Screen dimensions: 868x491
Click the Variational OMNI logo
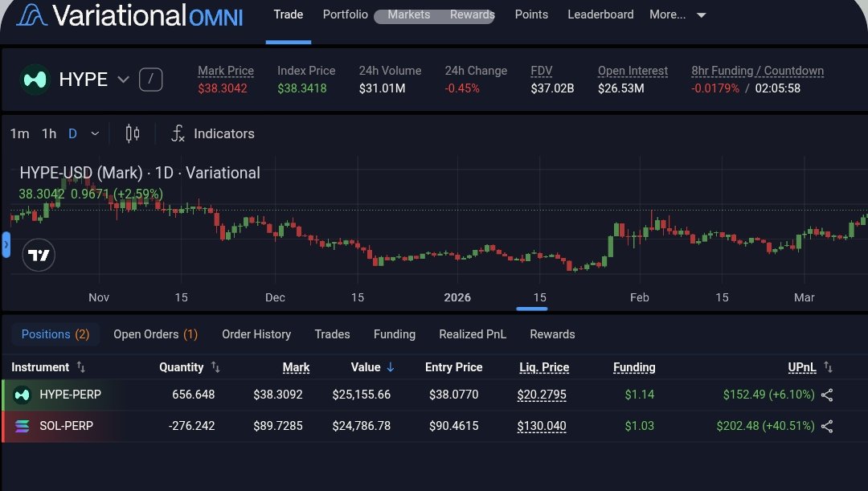point(129,15)
